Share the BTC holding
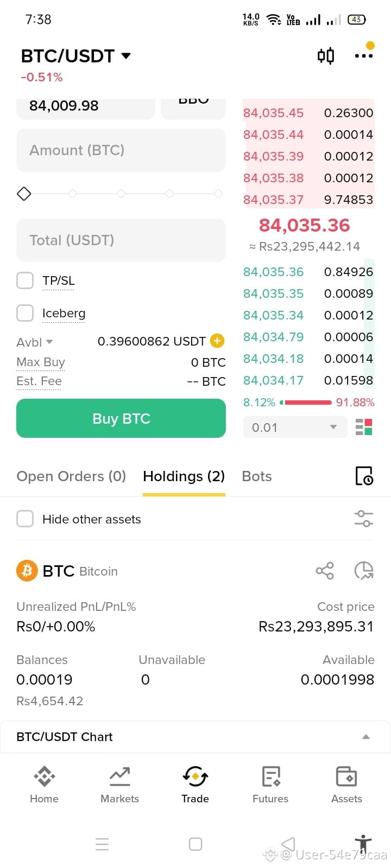 pyautogui.click(x=325, y=571)
